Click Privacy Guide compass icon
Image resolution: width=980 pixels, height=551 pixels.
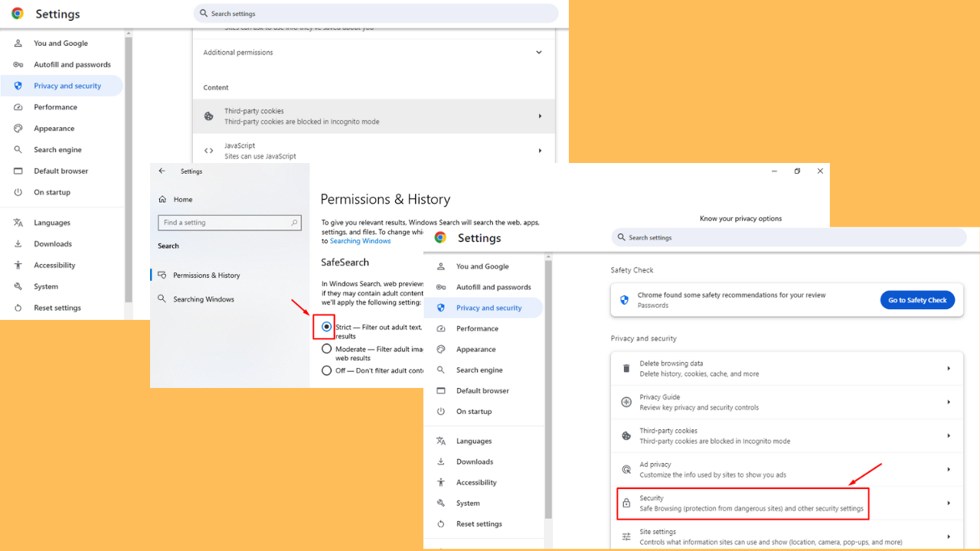[626, 402]
